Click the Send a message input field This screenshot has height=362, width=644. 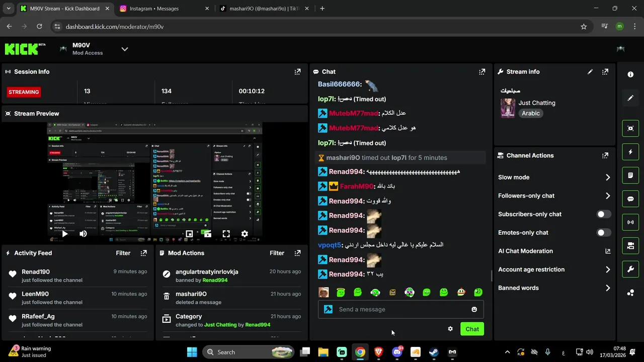pos(401,309)
